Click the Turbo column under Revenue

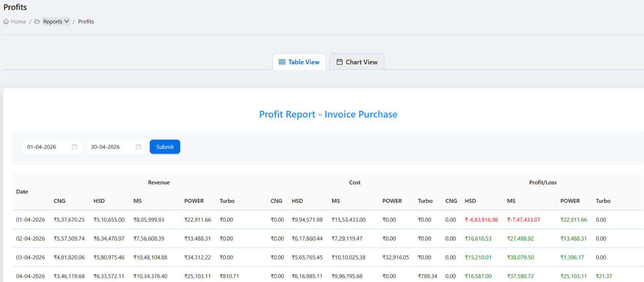[x=227, y=201]
